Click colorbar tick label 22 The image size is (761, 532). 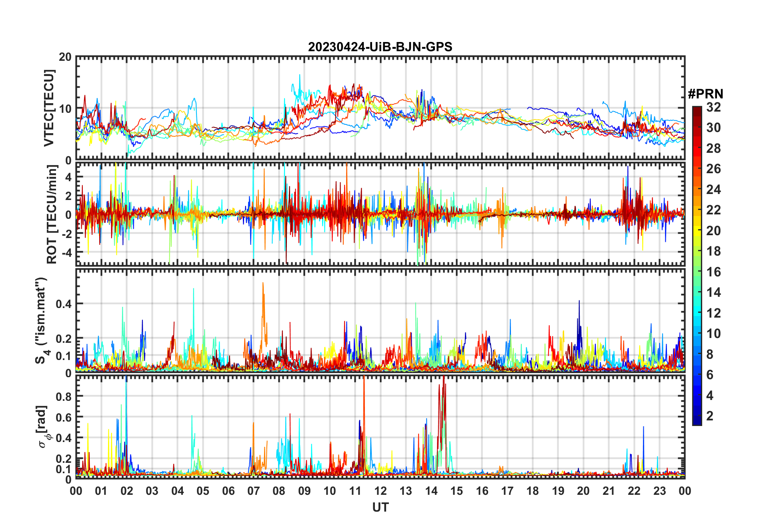tap(713, 210)
